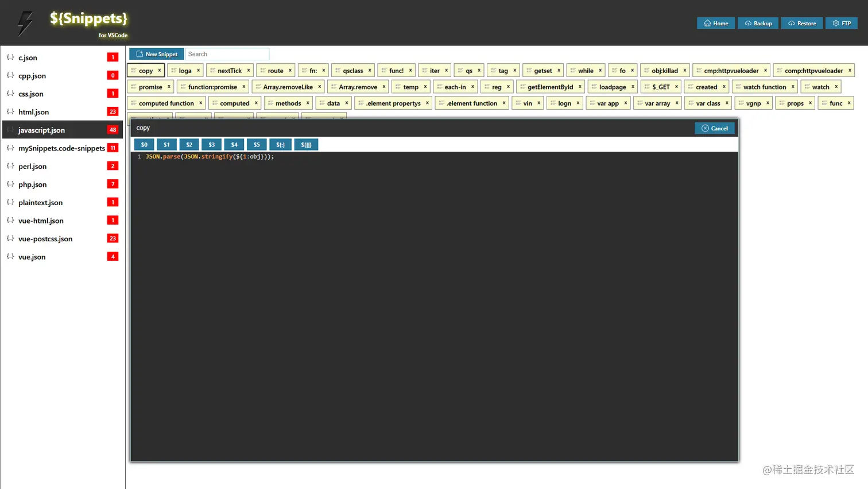Remove the nextTick snippet tag
The width and height of the screenshot is (868, 489).
pos(249,70)
